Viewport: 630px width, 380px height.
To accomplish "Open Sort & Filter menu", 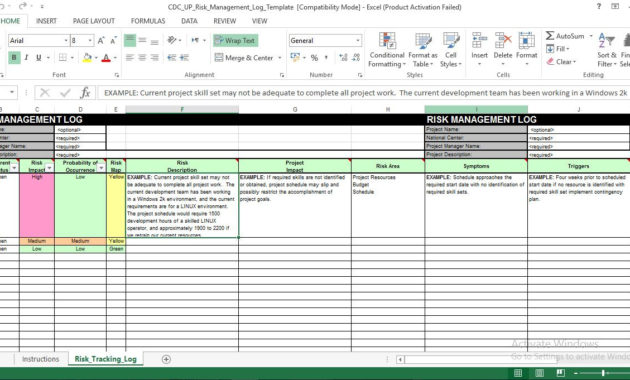I will [607, 50].
